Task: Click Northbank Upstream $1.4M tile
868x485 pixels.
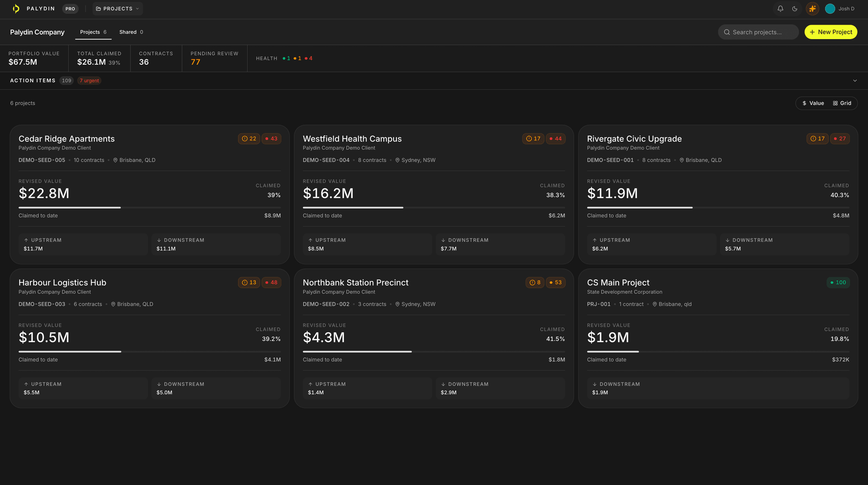Action: point(367,388)
